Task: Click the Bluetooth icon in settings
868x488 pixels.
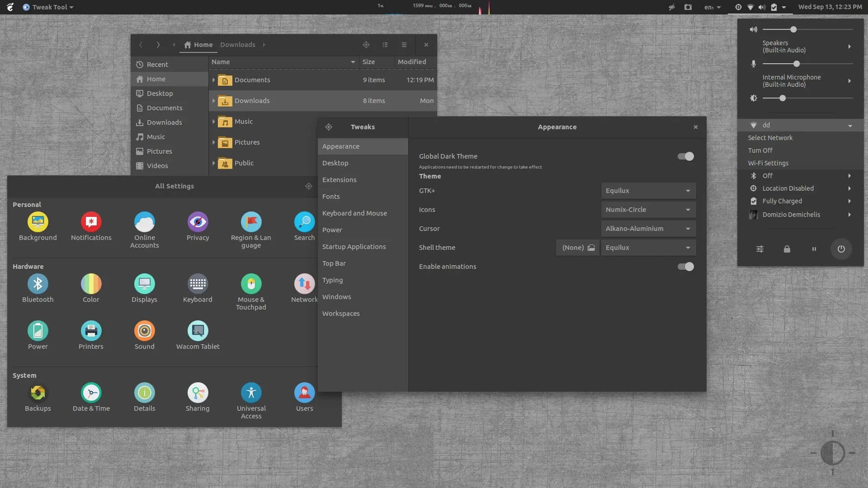Action: coord(38,284)
